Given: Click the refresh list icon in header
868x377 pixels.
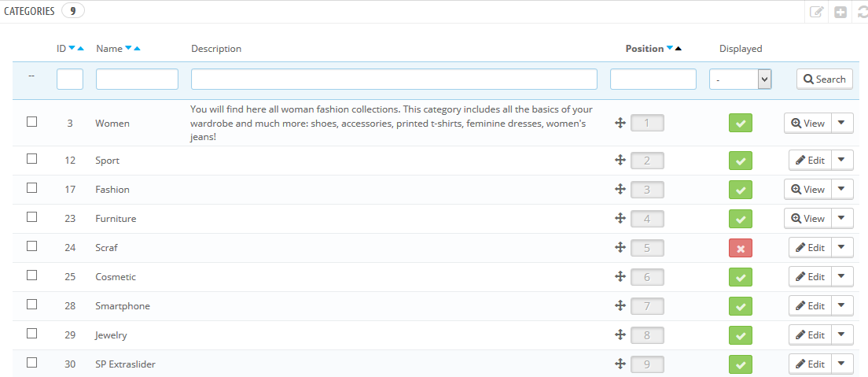Looking at the screenshot, I should (862, 12).
